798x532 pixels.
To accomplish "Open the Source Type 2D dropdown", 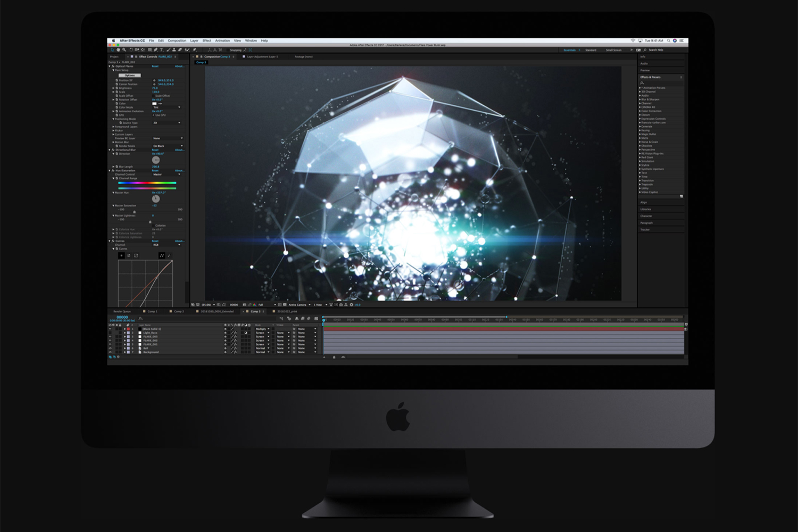I will coord(167,123).
